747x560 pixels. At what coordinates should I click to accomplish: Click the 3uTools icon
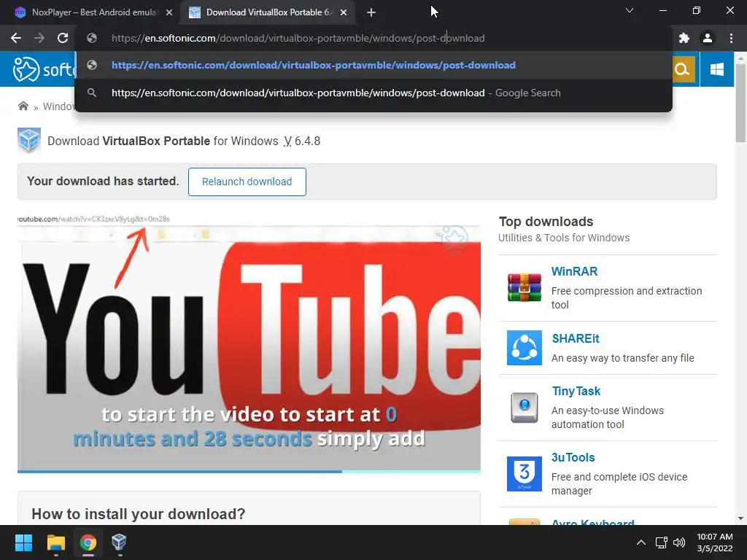point(524,474)
